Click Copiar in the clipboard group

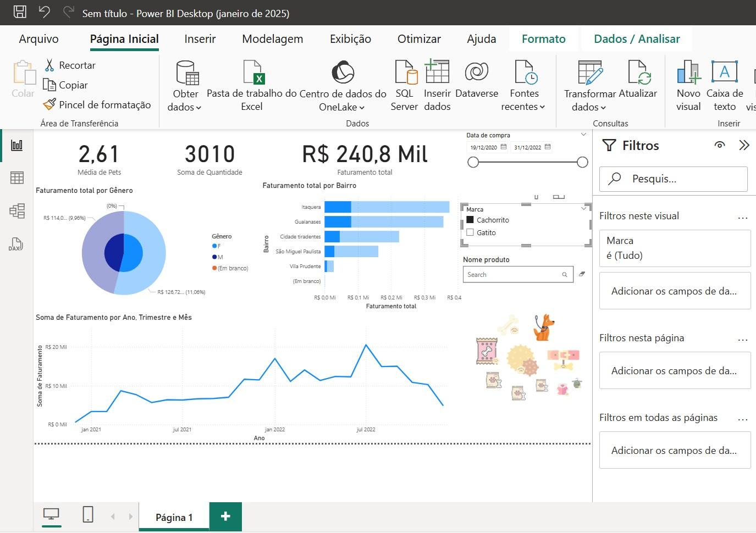(x=65, y=85)
